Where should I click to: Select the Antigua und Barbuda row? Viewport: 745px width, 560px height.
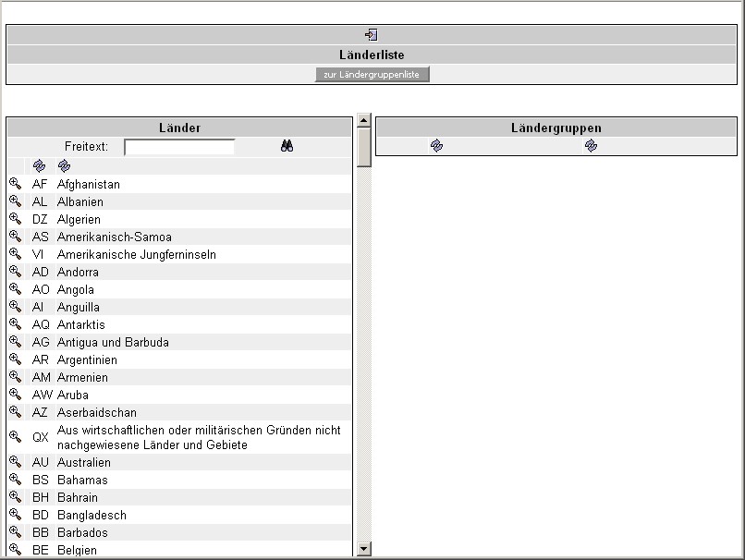[113, 342]
